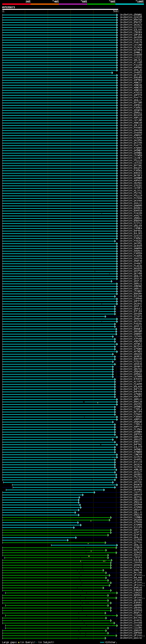146x644 pixels.
Task: Open hit UniRef100_P38563
Action: coord(131,239)
